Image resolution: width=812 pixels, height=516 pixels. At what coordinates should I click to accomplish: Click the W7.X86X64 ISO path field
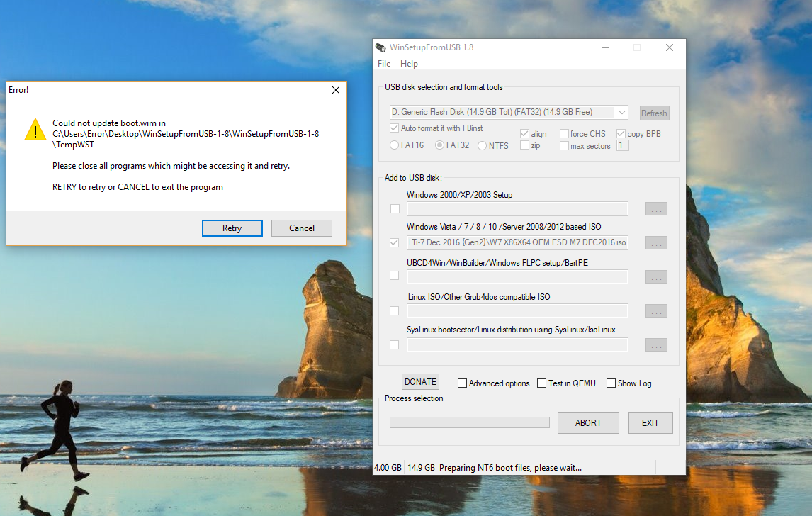[517, 242]
